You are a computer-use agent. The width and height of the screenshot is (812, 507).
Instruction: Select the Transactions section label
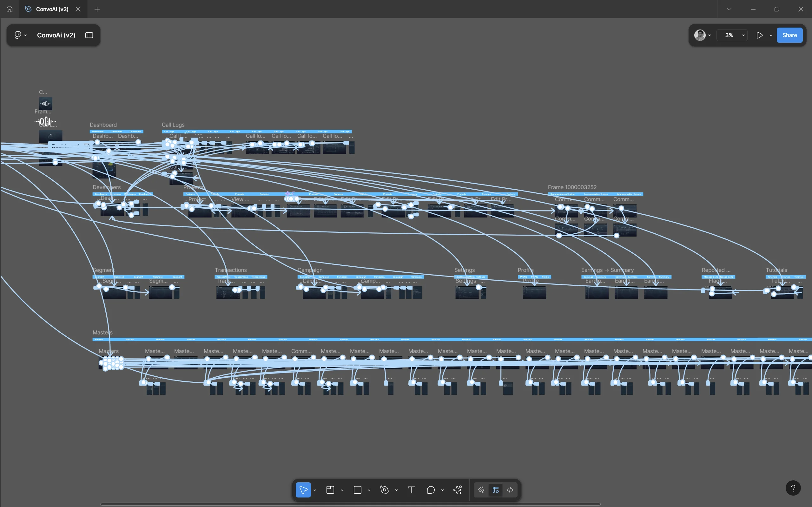point(230,270)
